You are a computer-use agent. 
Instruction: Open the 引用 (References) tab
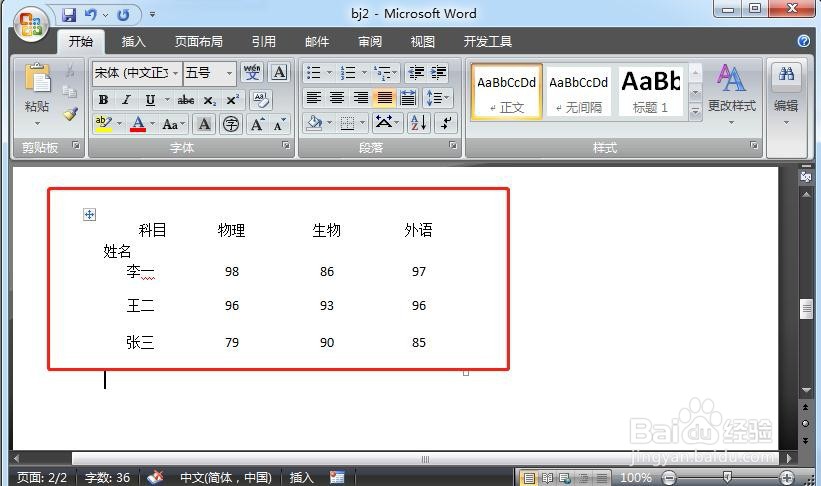[263, 41]
